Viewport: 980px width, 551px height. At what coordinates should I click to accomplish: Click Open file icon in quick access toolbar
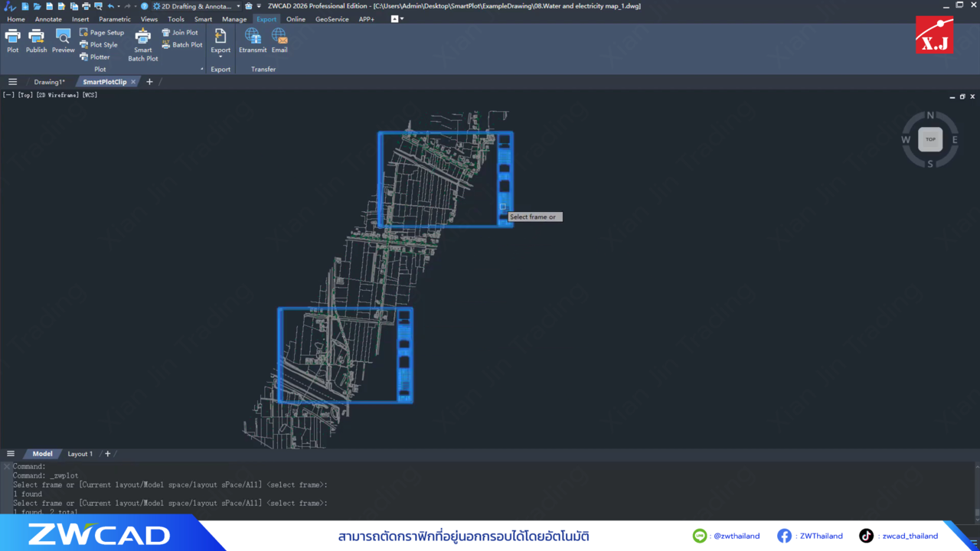coord(37,6)
